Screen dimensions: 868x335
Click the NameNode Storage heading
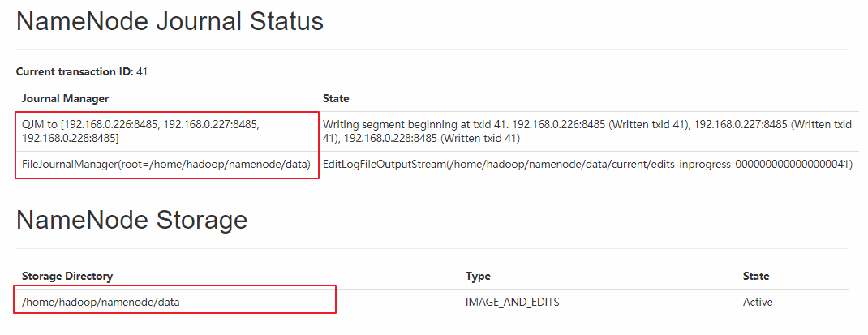pos(131,219)
